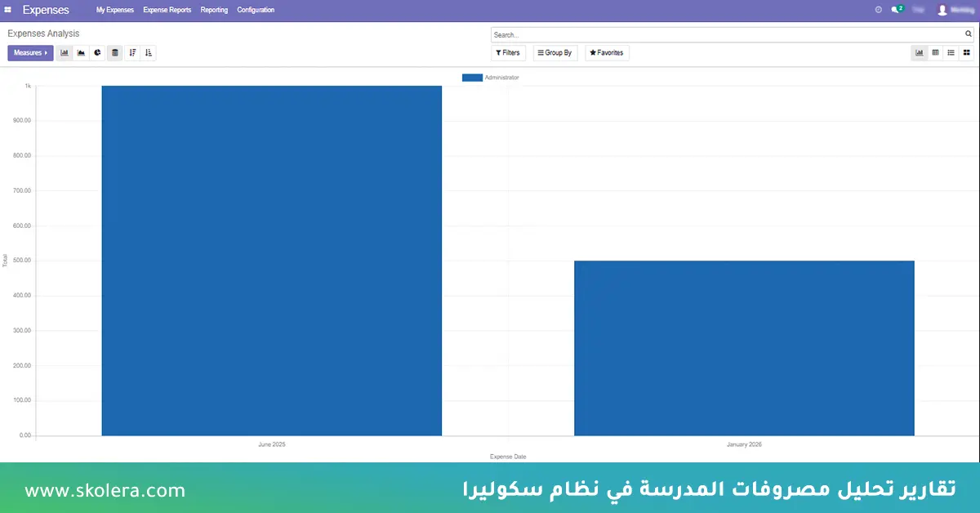
Task: Open the Favorites dropdown
Action: 606,52
